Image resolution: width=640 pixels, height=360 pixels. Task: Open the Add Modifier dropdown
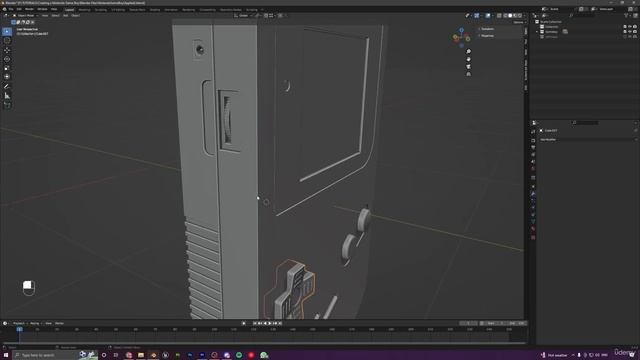587,140
